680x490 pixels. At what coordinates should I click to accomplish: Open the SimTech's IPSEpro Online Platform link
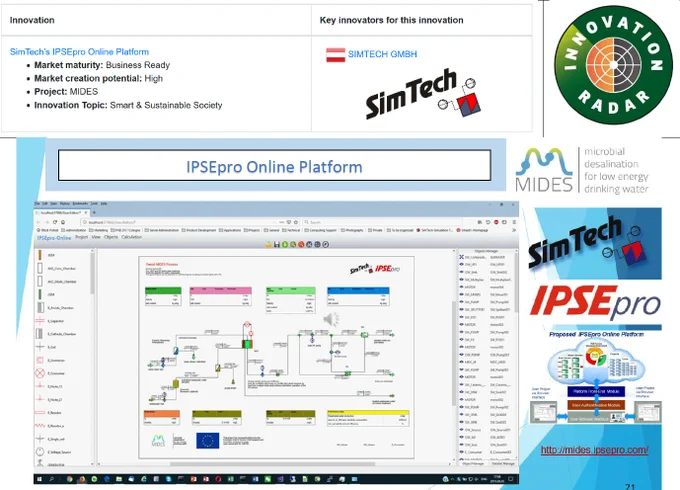point(79,52)
